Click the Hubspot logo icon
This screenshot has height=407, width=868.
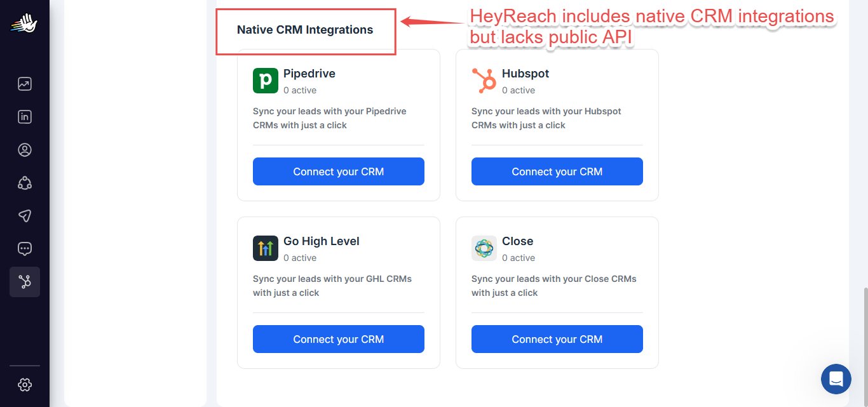[x=484, y=81]
